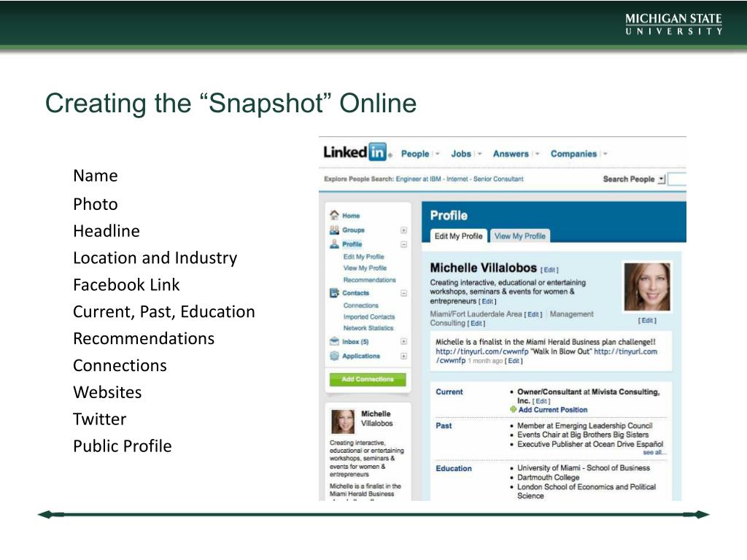
Task: Open the People menu dropdown arrow
Action: [x=438, y=154]
